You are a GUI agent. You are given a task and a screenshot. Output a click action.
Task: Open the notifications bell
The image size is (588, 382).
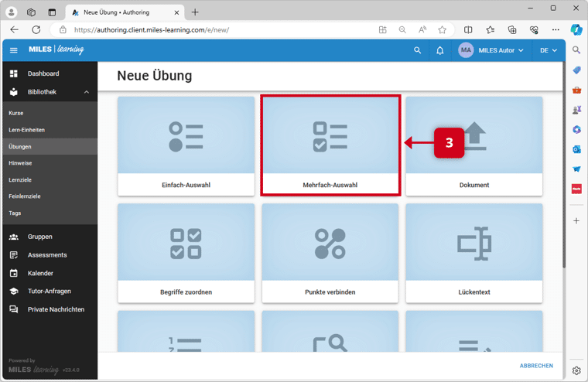[x=439, y=50]
